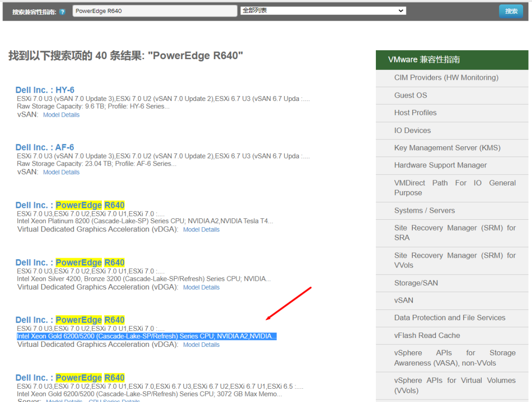Click Intel Xeon Silver 4200 description text

pos(144,278)
